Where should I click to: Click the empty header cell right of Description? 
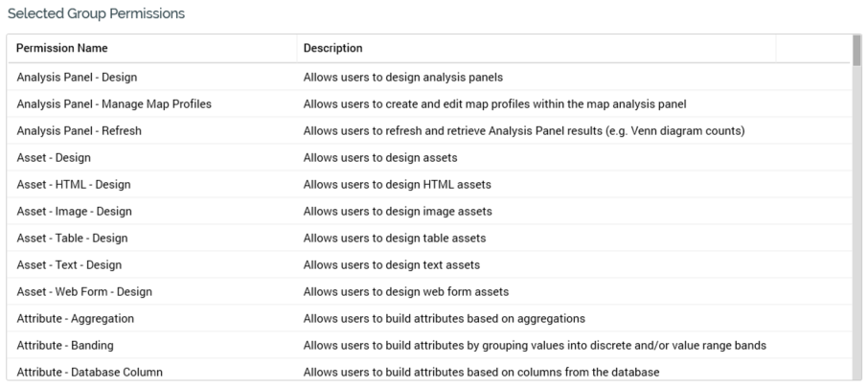point(812,48)
